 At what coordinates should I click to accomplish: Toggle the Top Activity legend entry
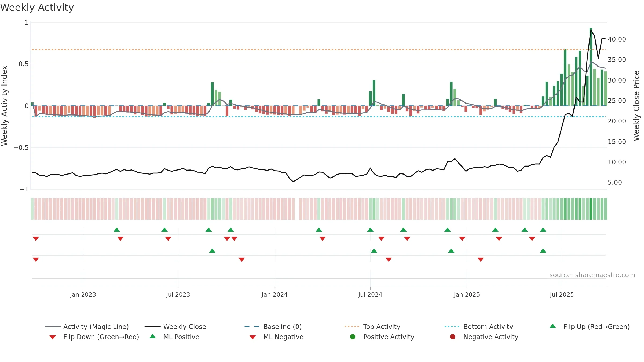(372, 327)
